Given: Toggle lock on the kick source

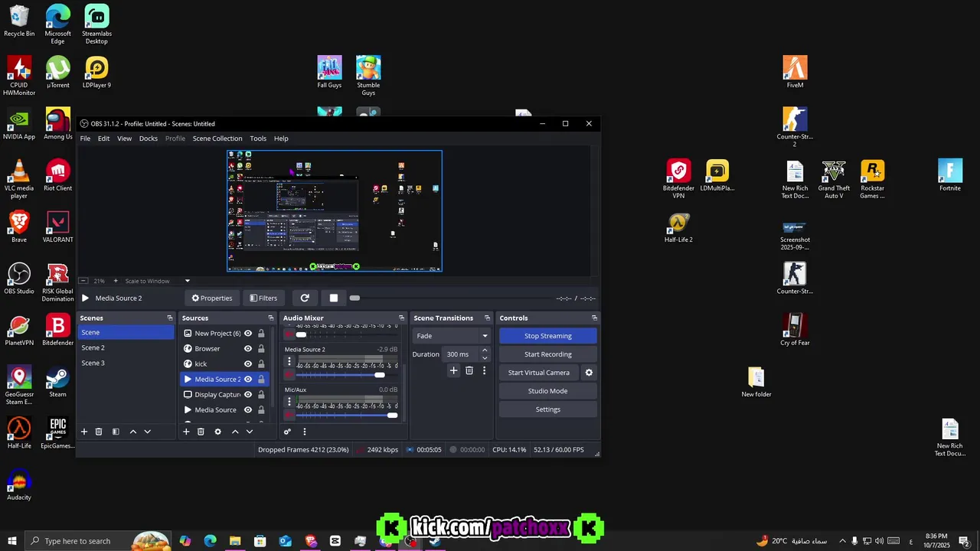Looking at the screenshot, I should [261, 364].
